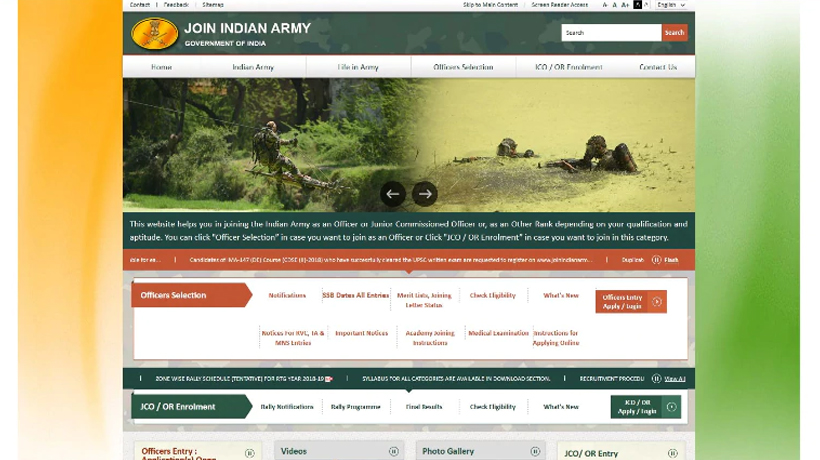Open Check Eligibility under Officers Selection
Viewport: 820px width, 460px height.
click(x=493, y=295)
